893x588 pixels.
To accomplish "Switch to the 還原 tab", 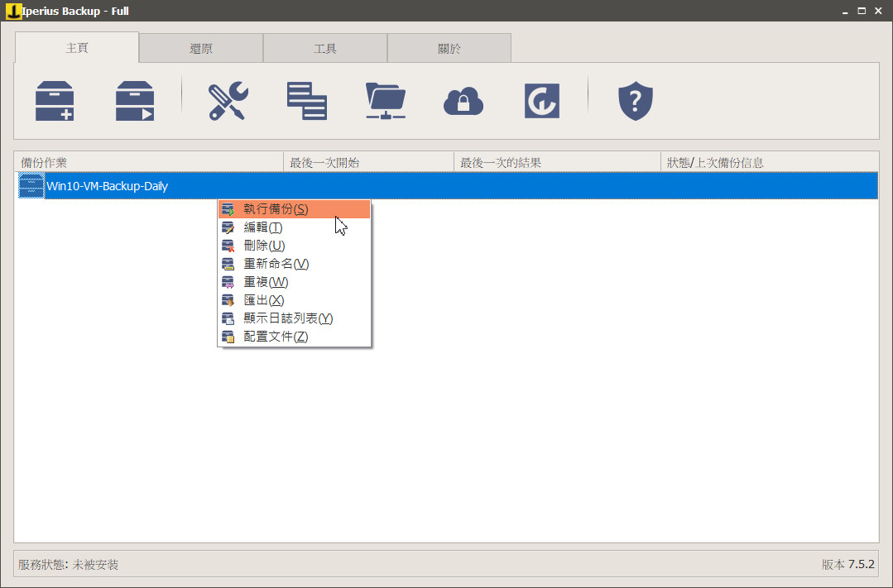I will pyautogui.click(x=201, y=49).
